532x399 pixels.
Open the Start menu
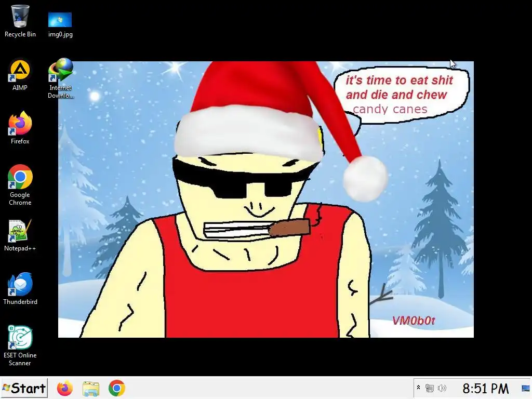coord(24,388)
